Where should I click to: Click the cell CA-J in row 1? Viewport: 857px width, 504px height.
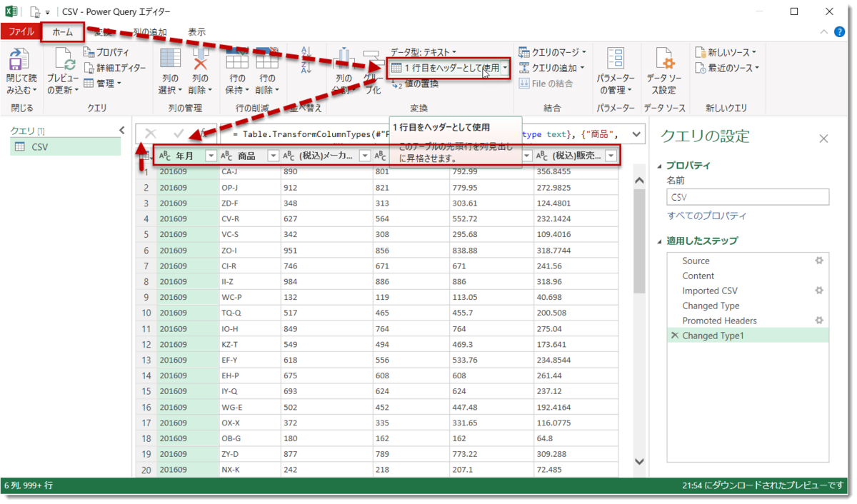250,171
